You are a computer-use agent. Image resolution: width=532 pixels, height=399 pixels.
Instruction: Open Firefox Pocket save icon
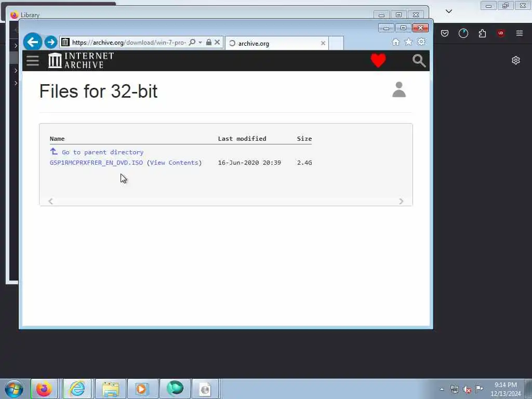(445, 33)
